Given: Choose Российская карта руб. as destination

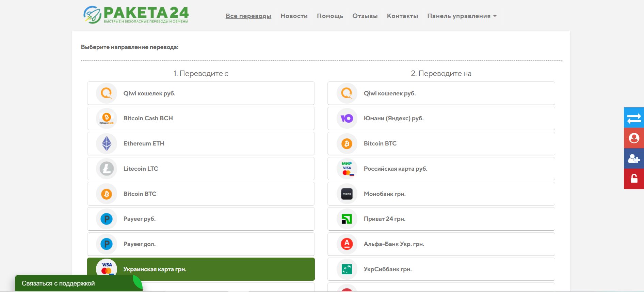Looking at the screenshot, I should click(x=441, y=169).
